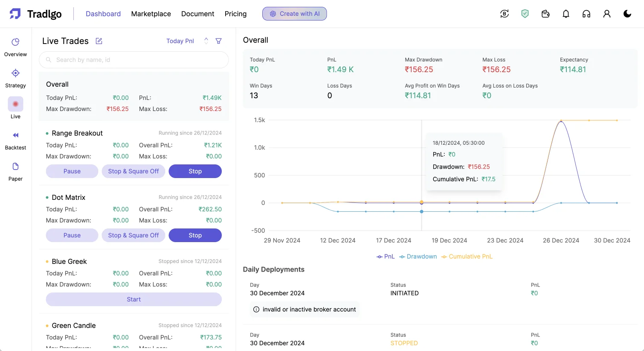This screenshot has width=644, height=351.
Task: Open the wallet icon in the top bar
Action: [x=545, y=14]
